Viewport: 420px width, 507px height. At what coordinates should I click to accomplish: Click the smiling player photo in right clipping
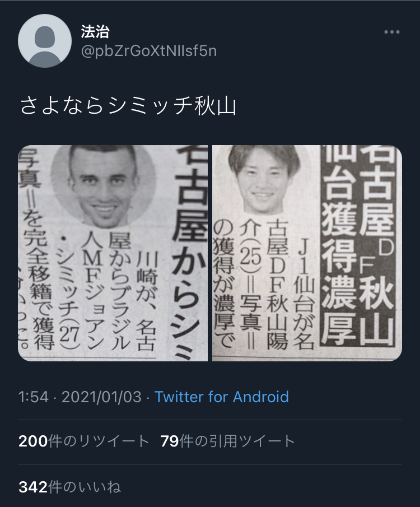tap(264, 179)
